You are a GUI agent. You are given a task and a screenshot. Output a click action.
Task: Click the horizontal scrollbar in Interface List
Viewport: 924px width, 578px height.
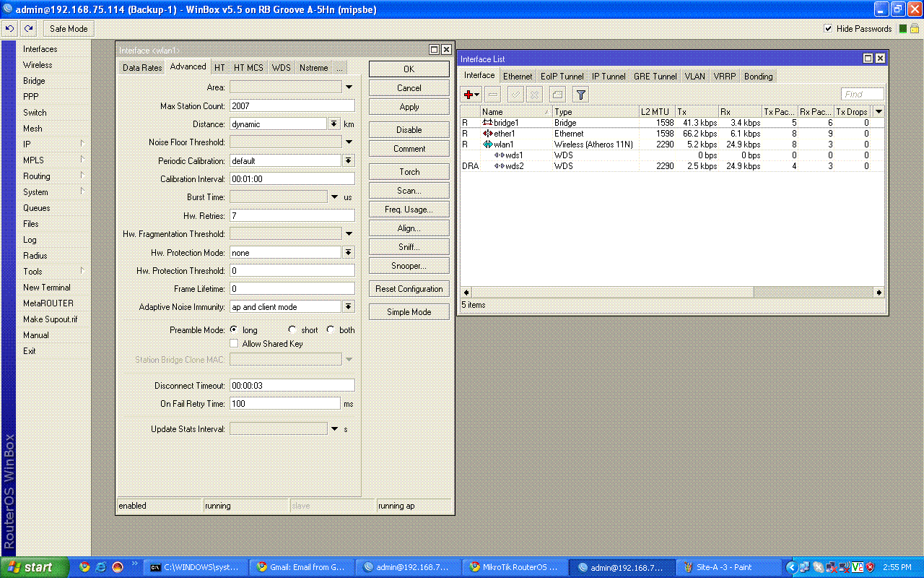click(672, 292)
